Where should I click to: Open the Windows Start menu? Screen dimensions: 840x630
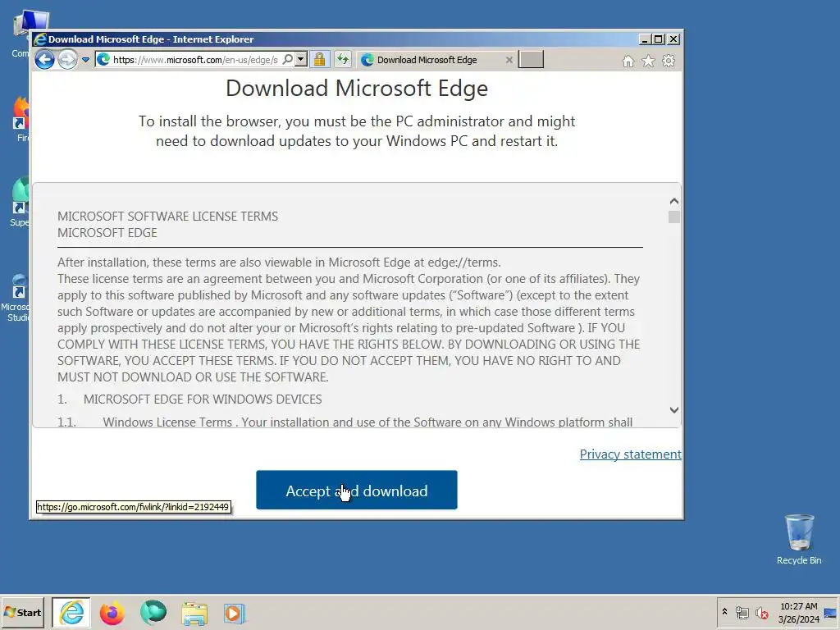[22, 613]
